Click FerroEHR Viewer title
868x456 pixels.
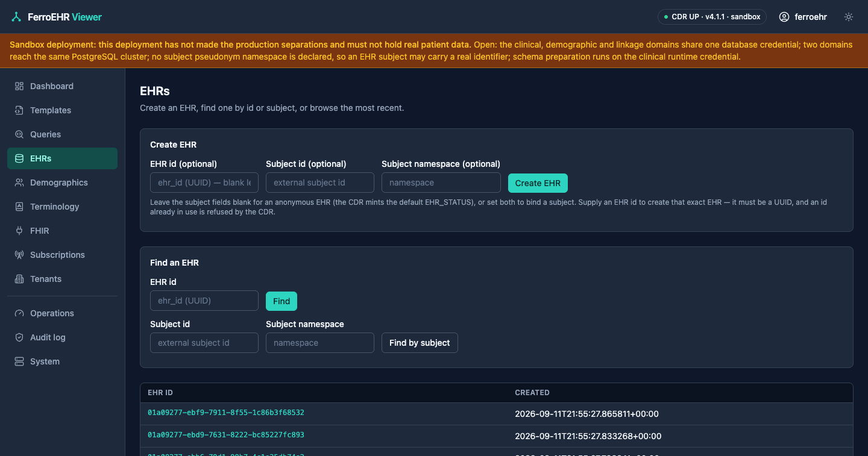[x=64, y=17]
